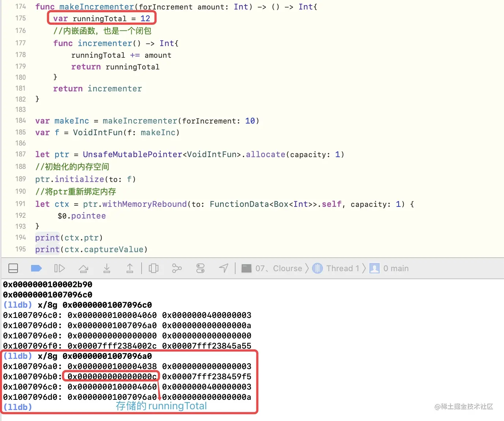Viewport: 504px width, 421px height.
Task: Click 'FunctionData<Box<Int>>' type text
Action: tap(263, 204)
